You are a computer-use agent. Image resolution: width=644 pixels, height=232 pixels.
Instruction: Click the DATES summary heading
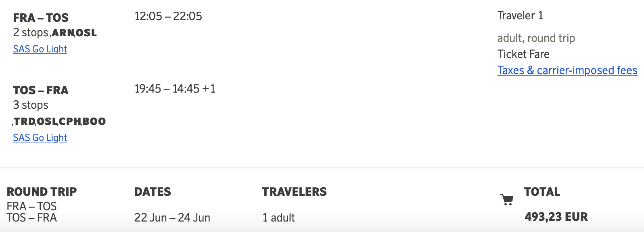tap(153, 192)
